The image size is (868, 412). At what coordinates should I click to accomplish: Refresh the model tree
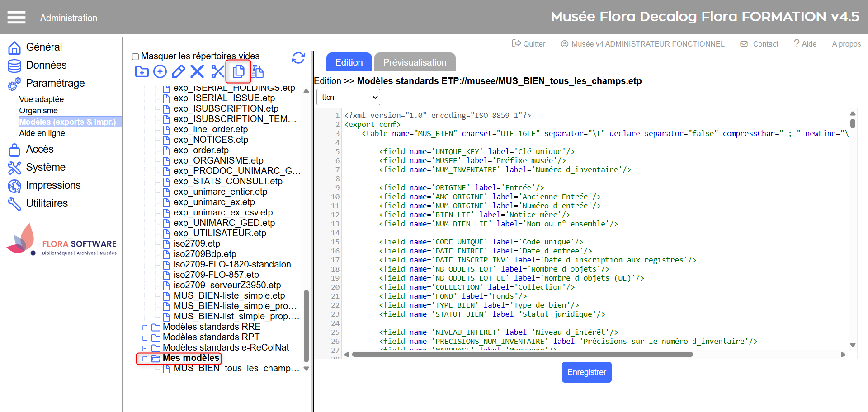tap(298, 58)
